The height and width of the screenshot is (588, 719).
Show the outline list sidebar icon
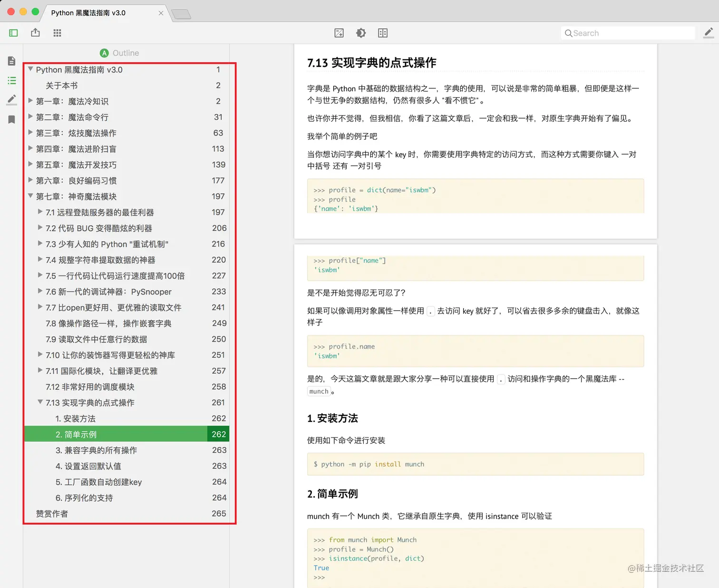[x=12, y=80]
